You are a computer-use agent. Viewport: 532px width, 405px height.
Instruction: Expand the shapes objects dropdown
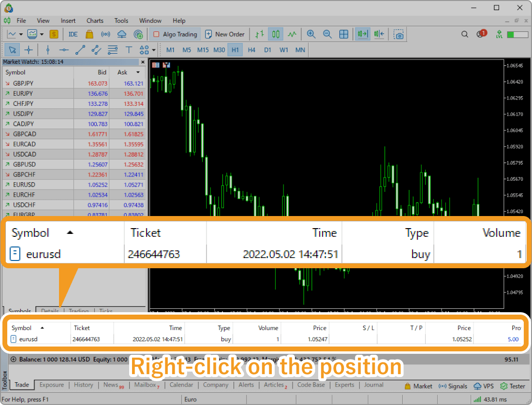coord(154,50)
